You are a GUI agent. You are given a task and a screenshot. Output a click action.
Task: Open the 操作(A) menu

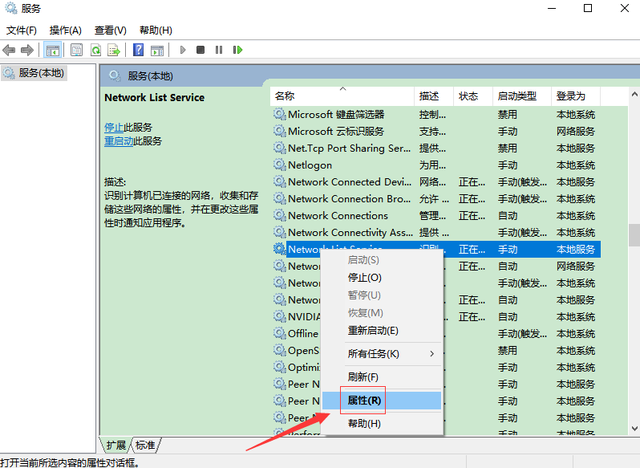pos(66,31)
